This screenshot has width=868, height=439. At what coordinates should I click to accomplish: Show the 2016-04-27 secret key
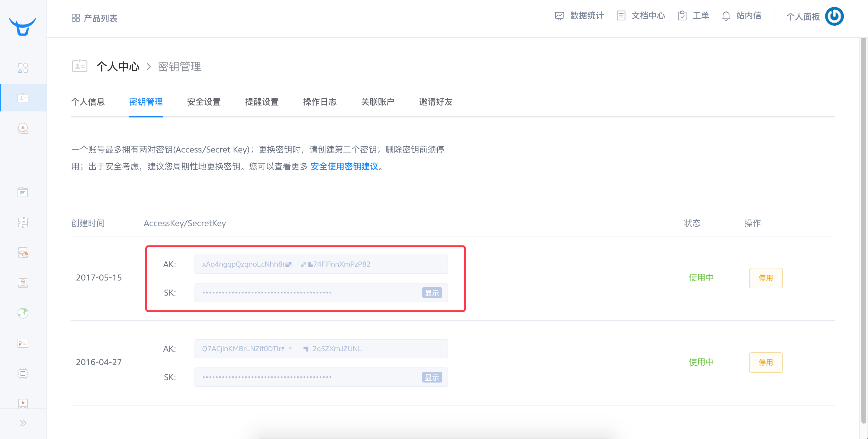tap(432, 377)
